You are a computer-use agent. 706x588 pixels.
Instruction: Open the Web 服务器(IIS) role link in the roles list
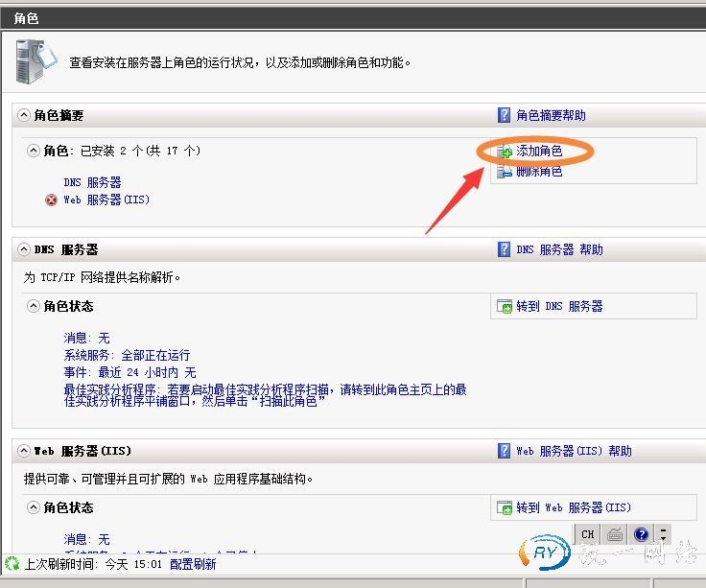point(106,200)
